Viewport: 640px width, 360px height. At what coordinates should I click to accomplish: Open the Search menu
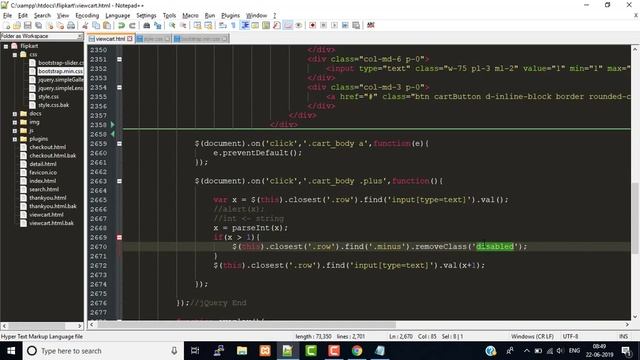pos(42,16)
